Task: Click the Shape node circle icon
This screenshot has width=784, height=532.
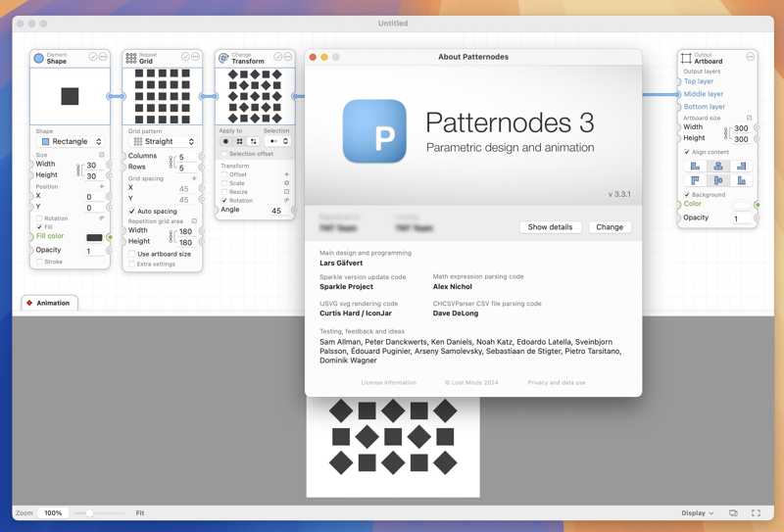Action: point(38,58)
